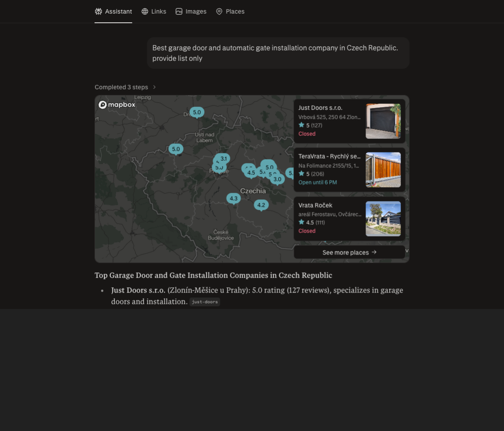This screenshot has height=431, width=504.
Task: Click the just-doors citation tag
Action: 204,302
